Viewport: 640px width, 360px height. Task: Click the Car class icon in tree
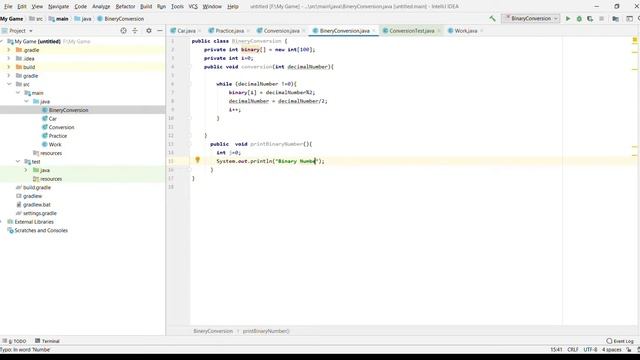coord(45,118)
